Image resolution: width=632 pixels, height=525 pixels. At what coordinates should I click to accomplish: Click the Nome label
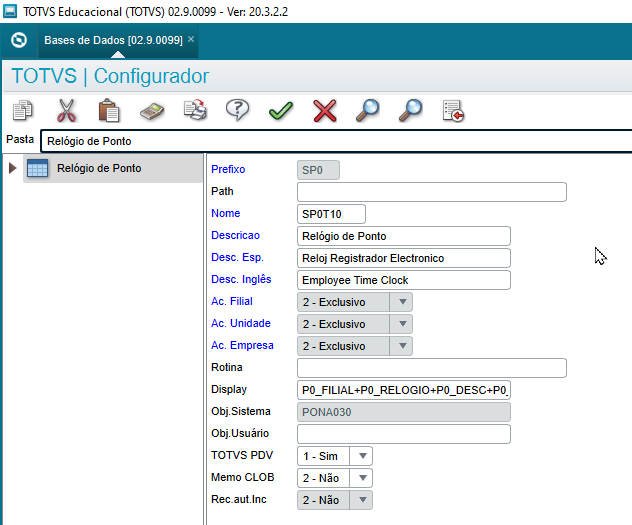tap(226, 213)
